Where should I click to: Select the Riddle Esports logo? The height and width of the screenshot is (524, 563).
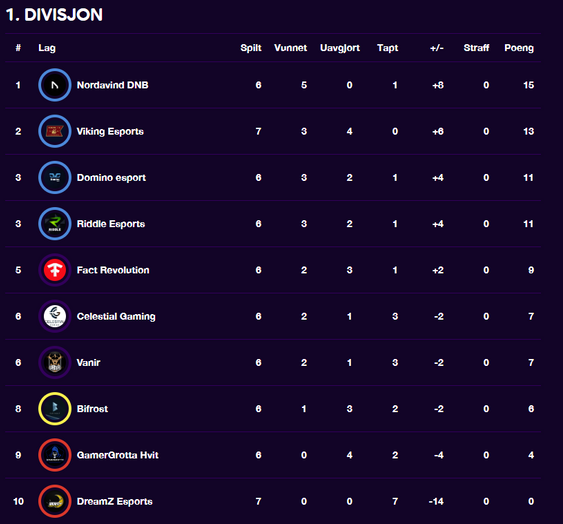pyautogui.click(x=55, y=224)
